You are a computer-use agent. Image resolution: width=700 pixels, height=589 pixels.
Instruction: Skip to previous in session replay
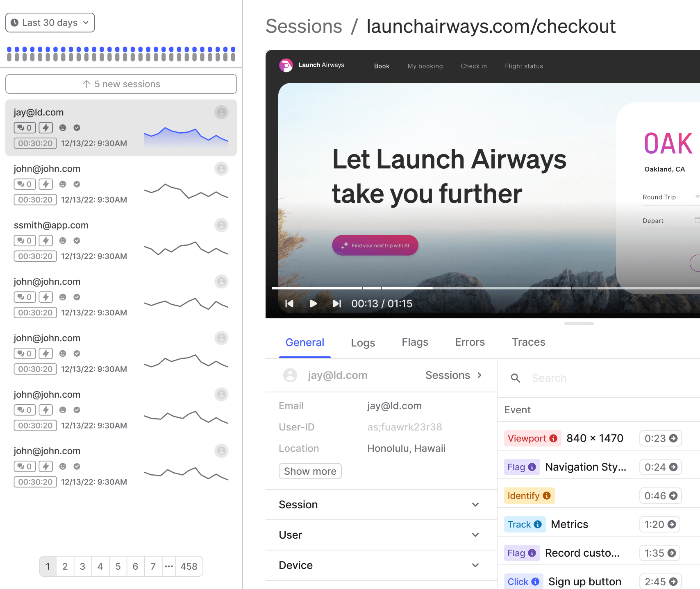coord(289,304)
